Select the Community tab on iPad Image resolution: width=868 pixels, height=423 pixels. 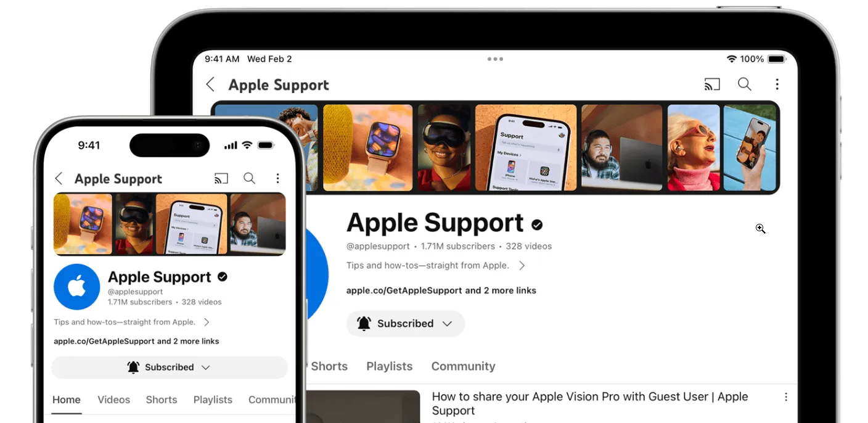pos(463,366)
